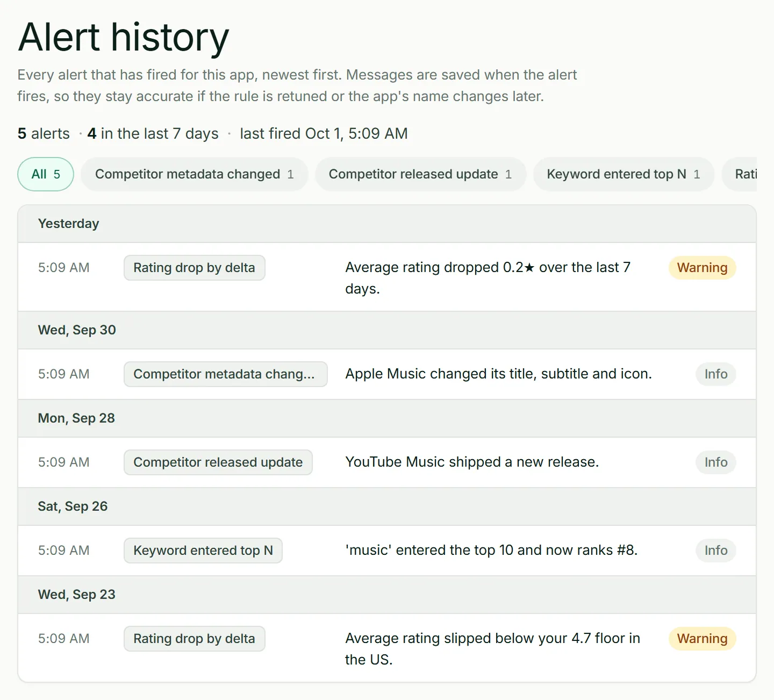This screenshot has height=700, width=774.
Task: Click the Alert history page heading
Action: click(124, 37)
